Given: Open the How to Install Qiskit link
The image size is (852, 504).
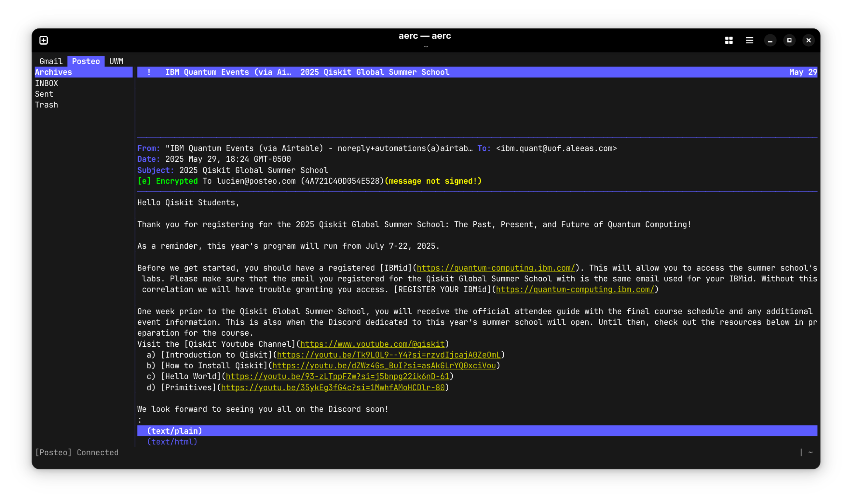Looking at the screenshot, I should 384,366.
